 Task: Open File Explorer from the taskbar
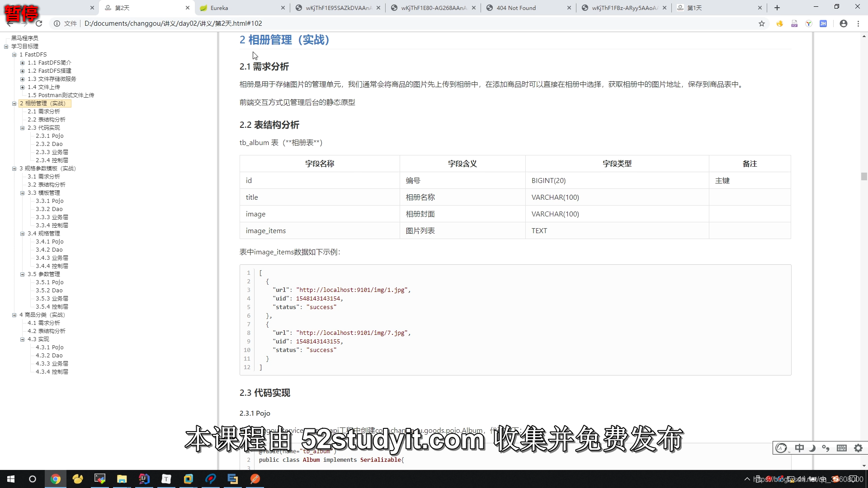pos(122,479)
